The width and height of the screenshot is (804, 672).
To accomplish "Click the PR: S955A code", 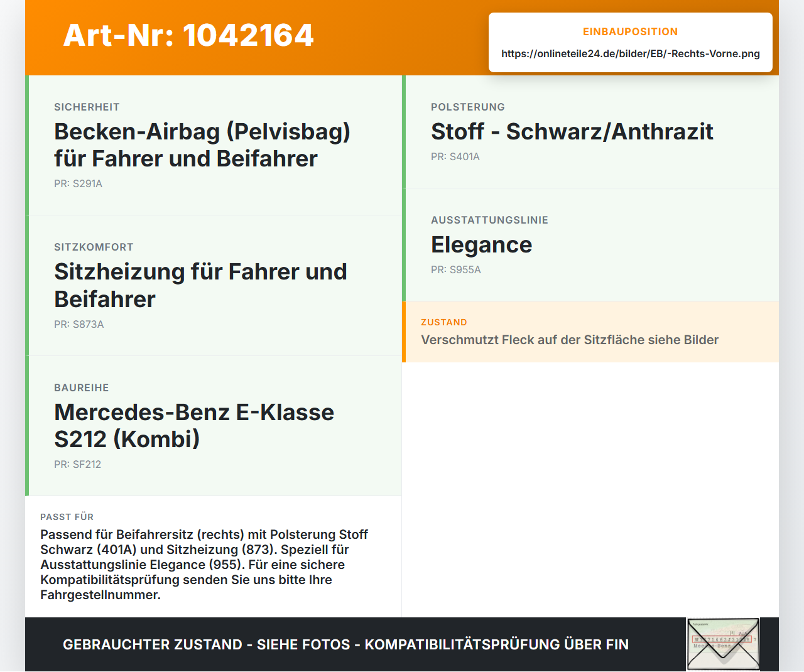I will pos(456,269).
